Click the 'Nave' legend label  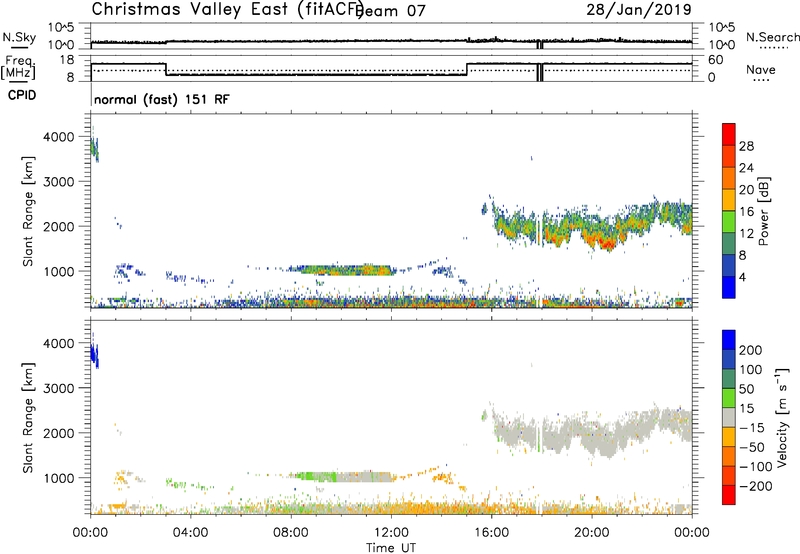pos(761,70)
